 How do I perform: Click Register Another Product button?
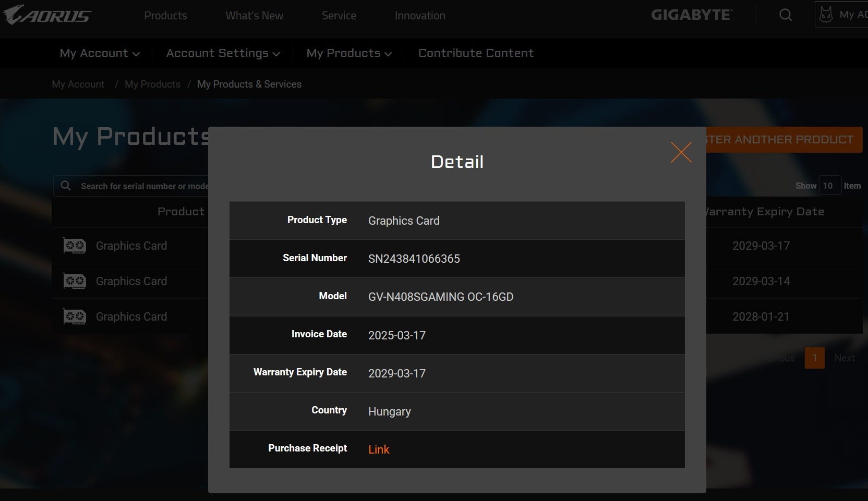point(784,140)
